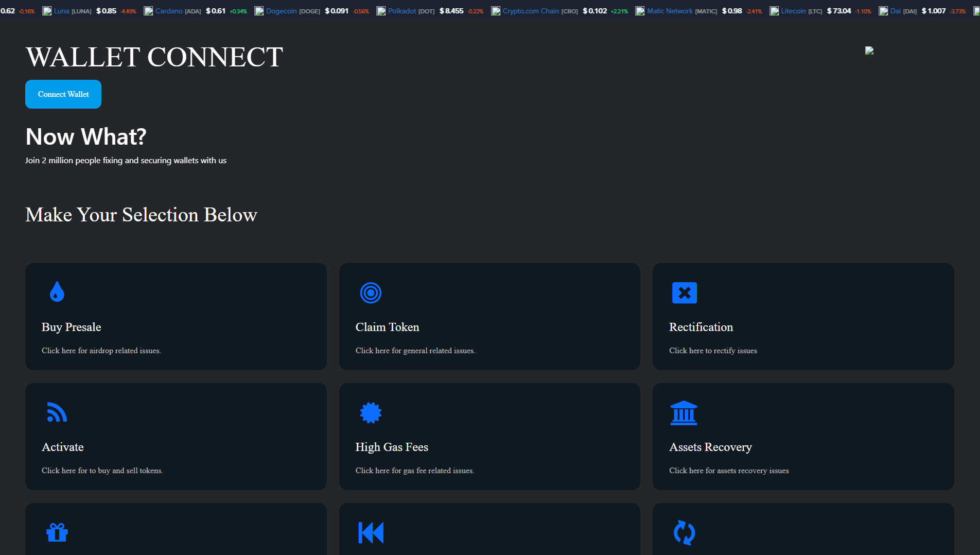Click Crypto.com Chain in the ticker

[531, 11]
